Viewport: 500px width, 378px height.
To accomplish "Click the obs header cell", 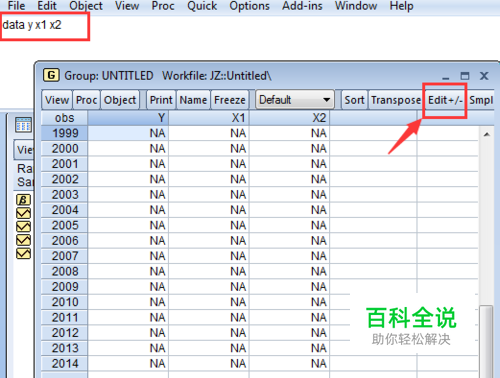I will pyautogui.click(x=64, y=118).
